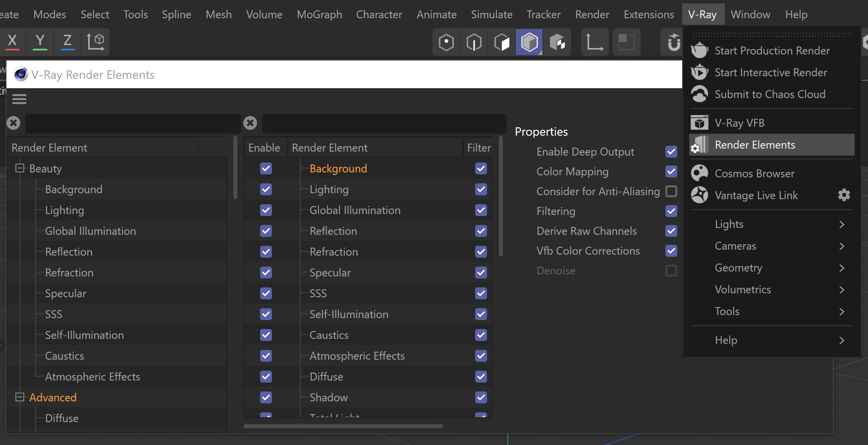Click the Render Elements menu icon
This screenshot has width=868, height=445.
coord(699,145)
